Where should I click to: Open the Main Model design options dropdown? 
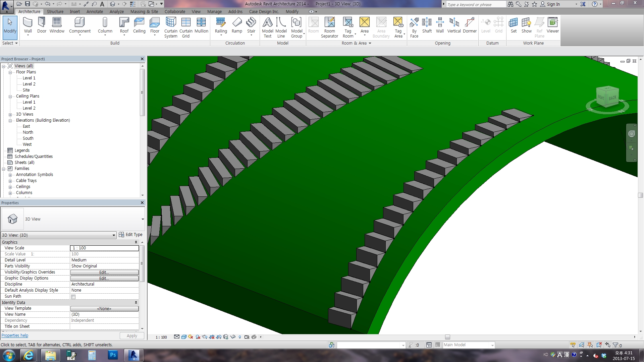coord(492,345)
